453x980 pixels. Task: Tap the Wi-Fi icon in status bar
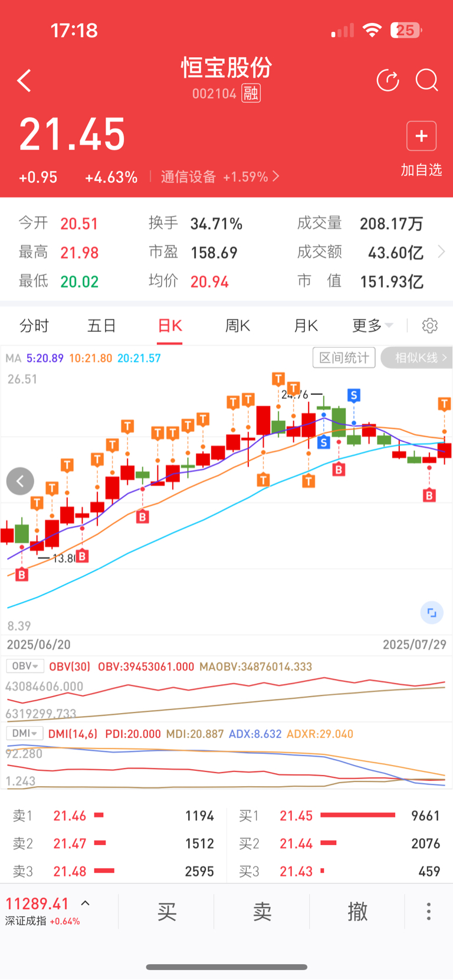point(372,30)
